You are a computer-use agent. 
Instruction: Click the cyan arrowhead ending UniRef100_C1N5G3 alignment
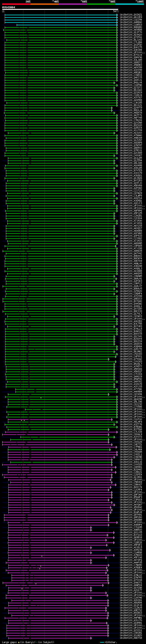coord(117,25)
